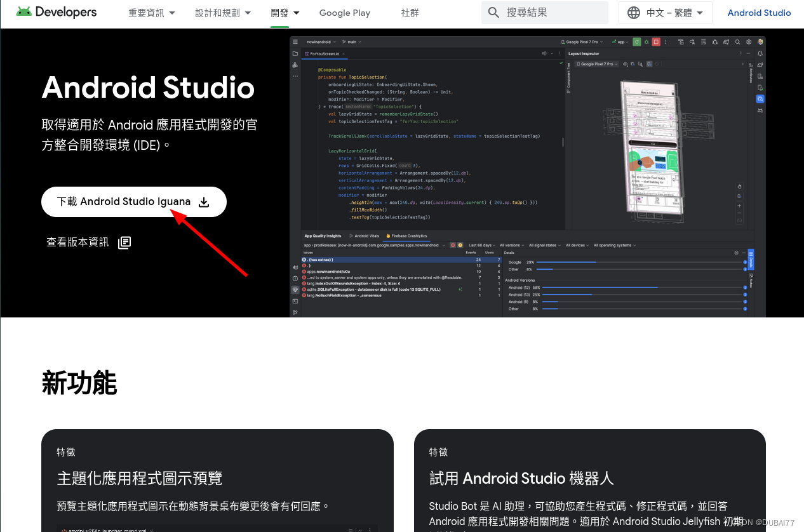Click the search magnifier icon in the IDE toolbar
804x532 pixels.
coord(738,42)
